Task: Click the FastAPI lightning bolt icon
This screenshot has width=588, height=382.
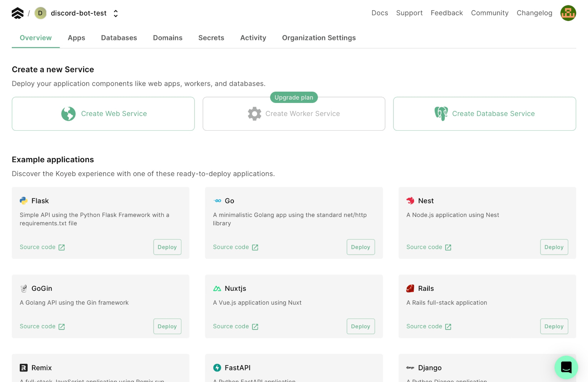Action: [x=217, y=368]
